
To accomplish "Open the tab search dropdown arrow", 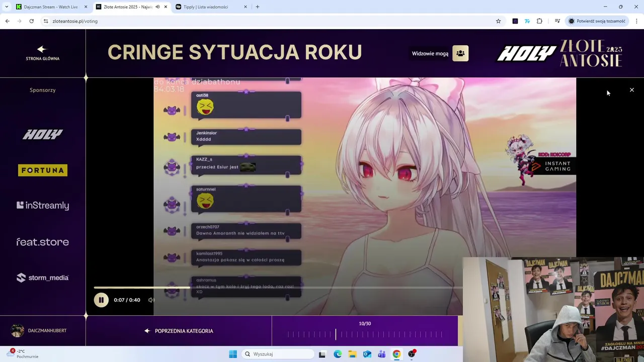I will tap(7, 7).
